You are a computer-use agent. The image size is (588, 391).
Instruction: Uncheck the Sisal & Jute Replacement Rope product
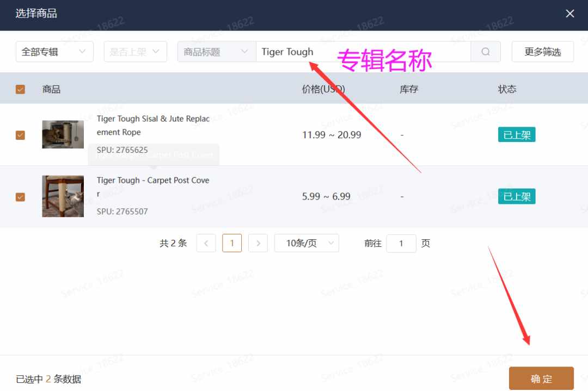[20, 135]
